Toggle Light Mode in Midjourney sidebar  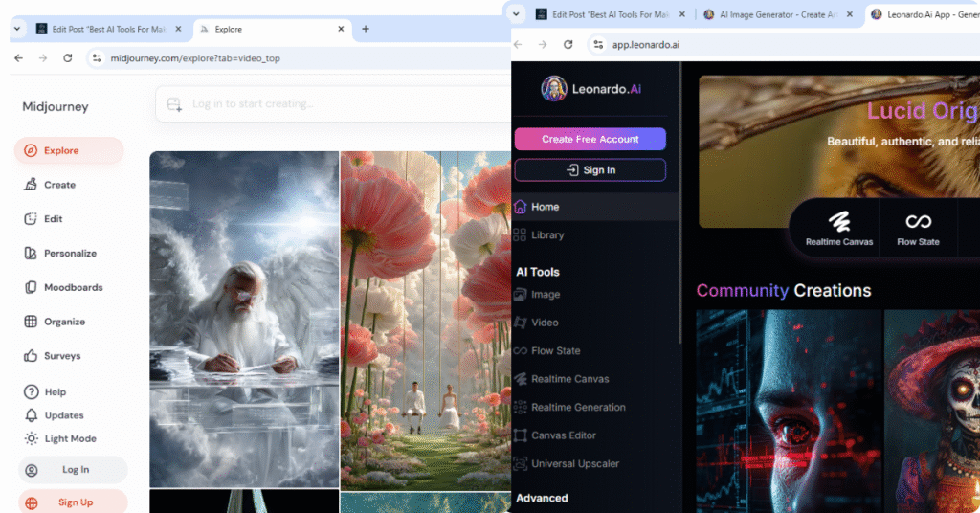(x=69, y=438)
